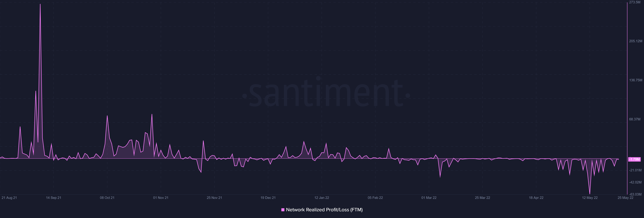Select the 14 Sep 21 axis date

click(53, 198)
